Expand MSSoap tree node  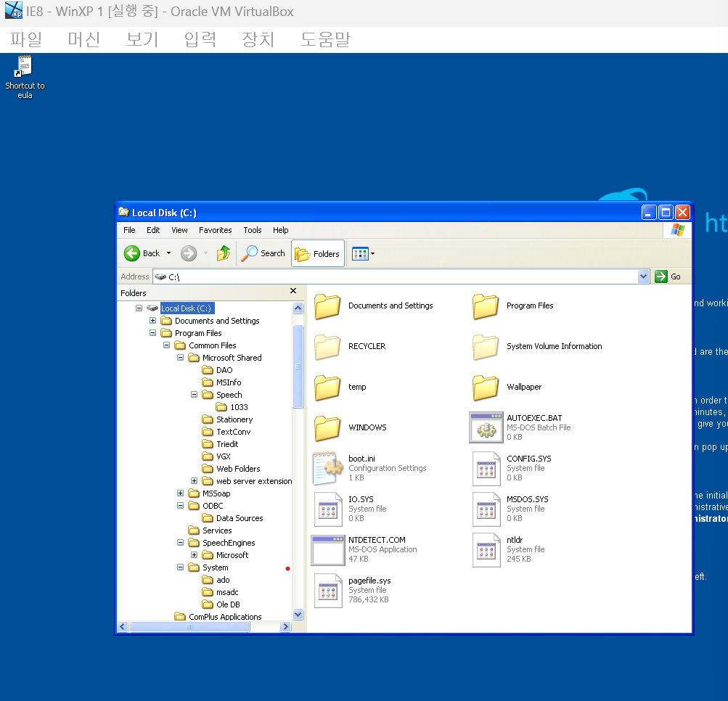point(181,493)
